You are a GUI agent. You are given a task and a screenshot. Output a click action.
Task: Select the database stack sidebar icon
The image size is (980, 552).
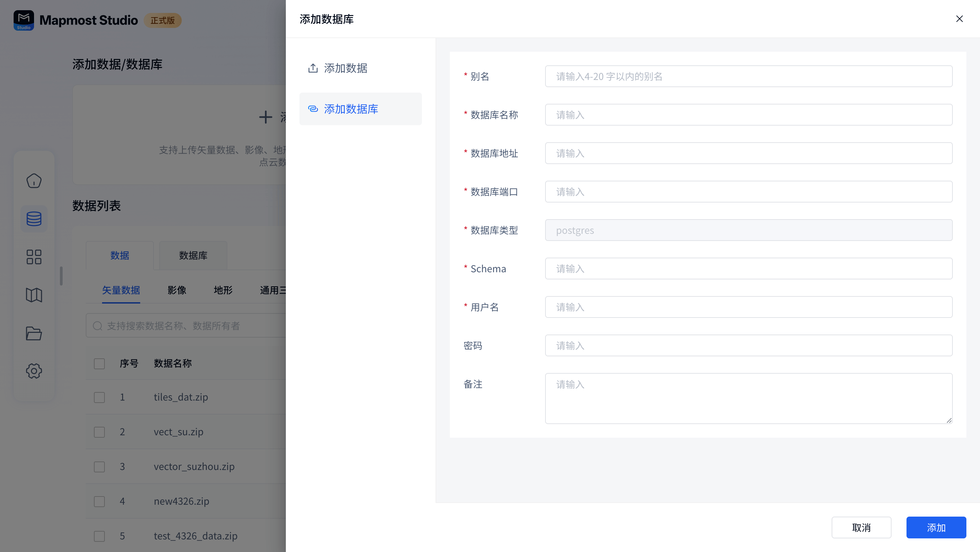[x=34, y=219]
